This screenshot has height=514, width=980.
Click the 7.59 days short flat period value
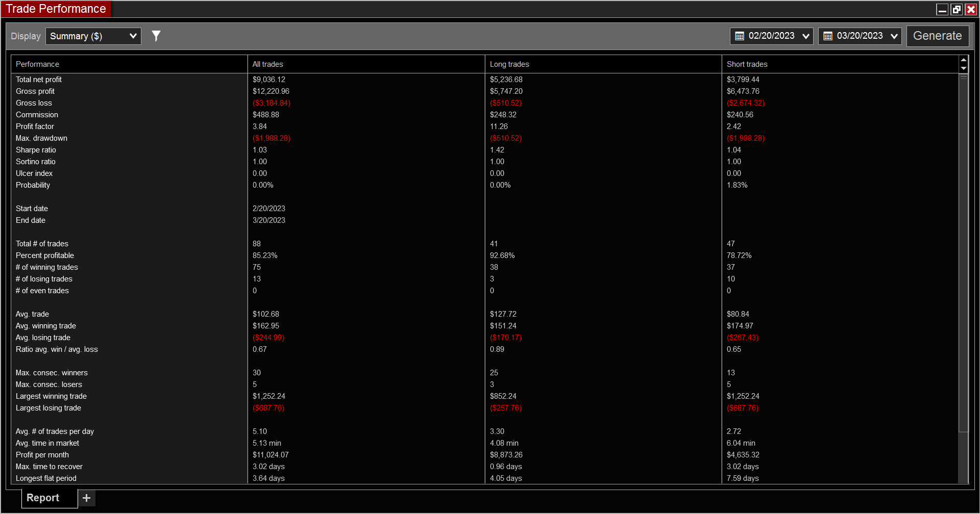point(743,478)
